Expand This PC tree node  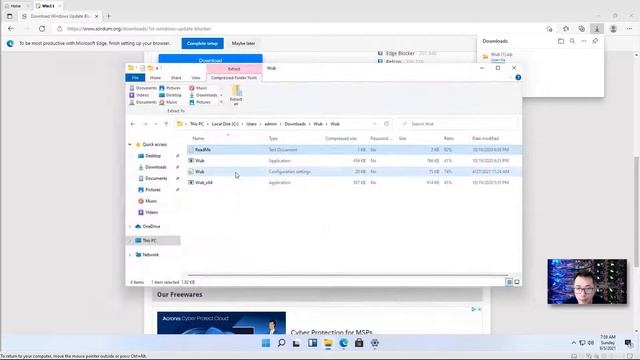coord(130,240)
